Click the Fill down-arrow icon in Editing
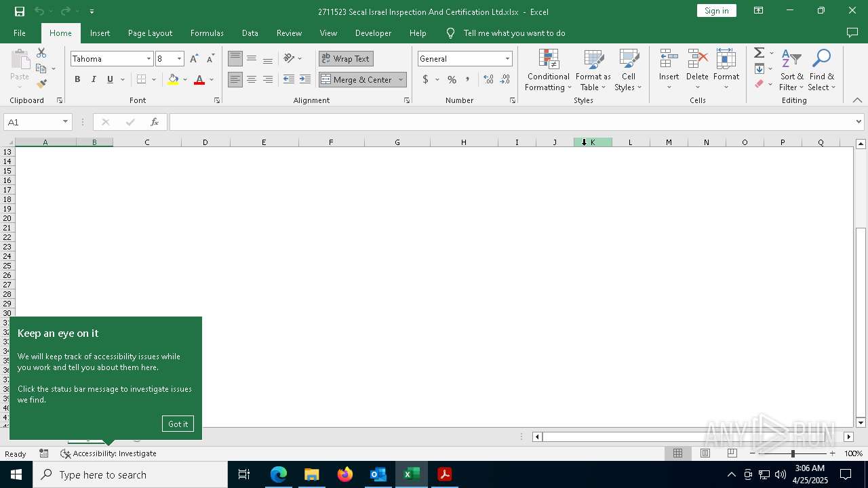The image size is (868, 488). 759,68
